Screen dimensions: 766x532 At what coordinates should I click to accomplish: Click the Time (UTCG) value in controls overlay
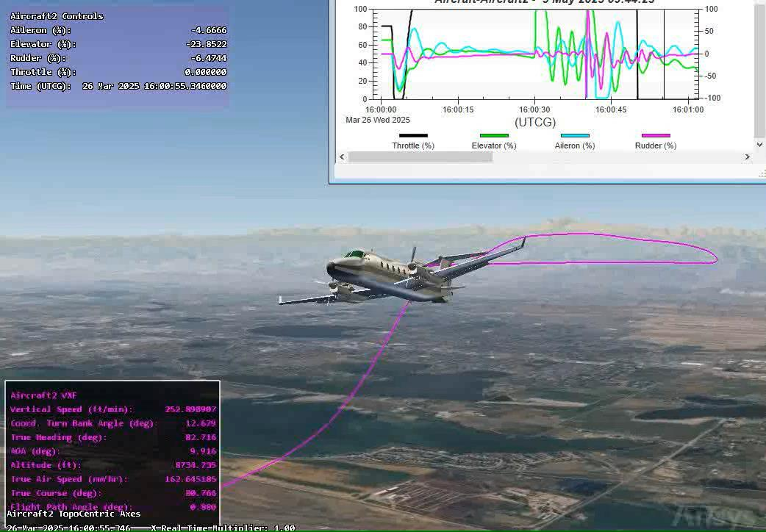pos(154,86)
